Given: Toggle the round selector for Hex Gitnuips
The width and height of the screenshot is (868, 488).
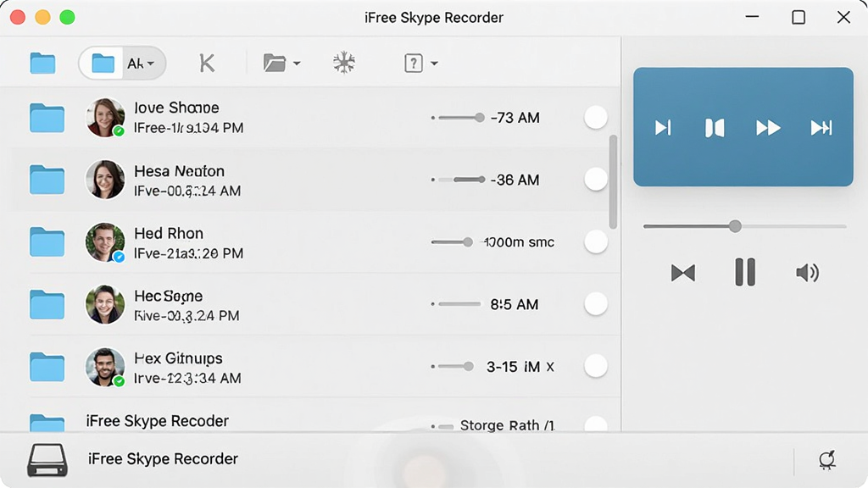Looking at the screenshot, I should point(596,366).
